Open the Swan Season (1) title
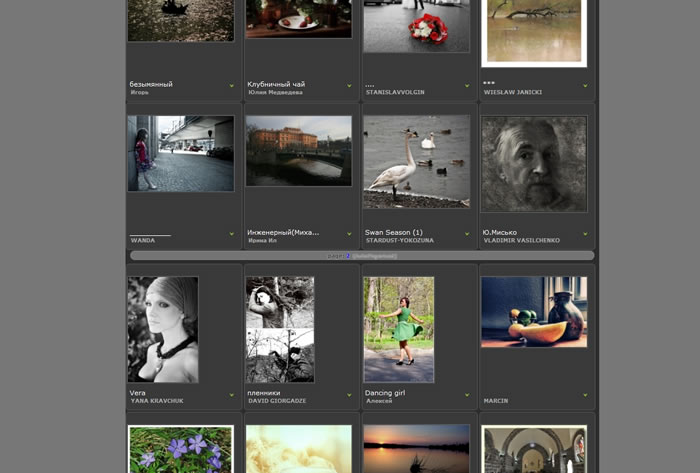Image resolution: width=700 pixels, height=473 pixels. (x=393, y=232)
